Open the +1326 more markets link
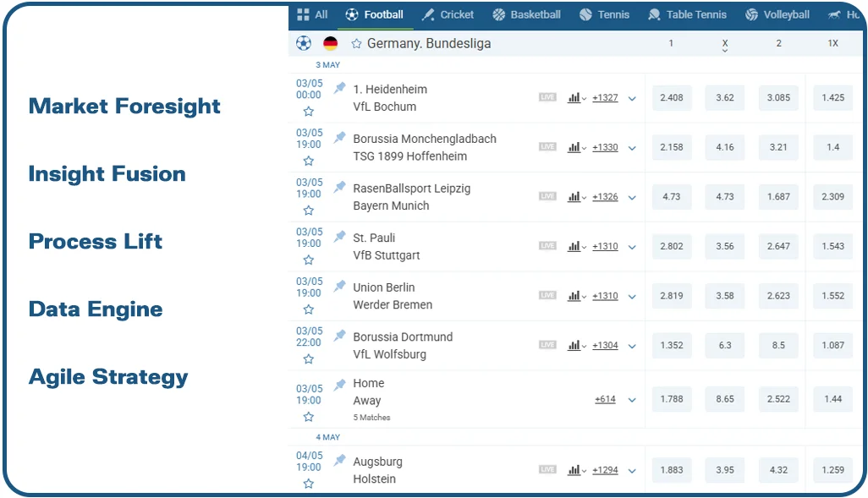868x498 pixels. [605, 197]
